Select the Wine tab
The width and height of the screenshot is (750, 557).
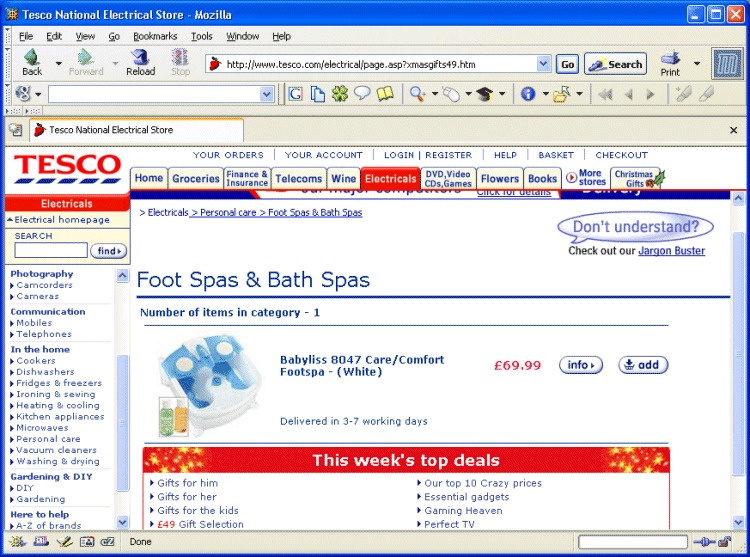click(x=343, y=178)
